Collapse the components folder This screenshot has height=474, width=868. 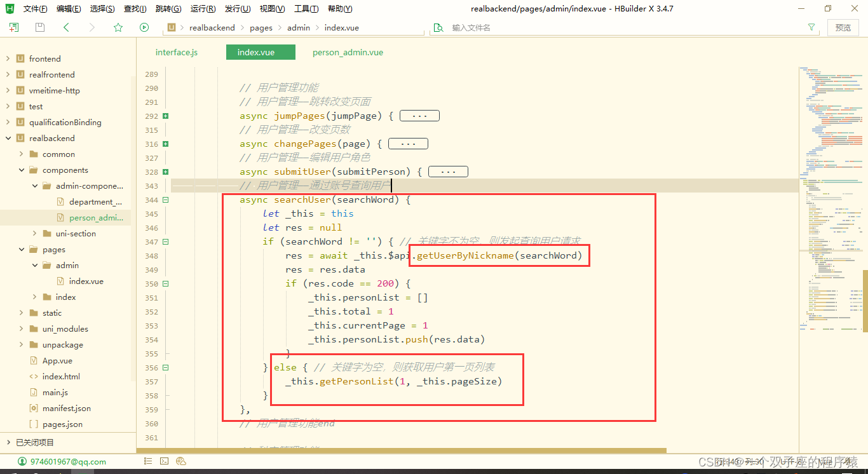[x=21, y=170]
